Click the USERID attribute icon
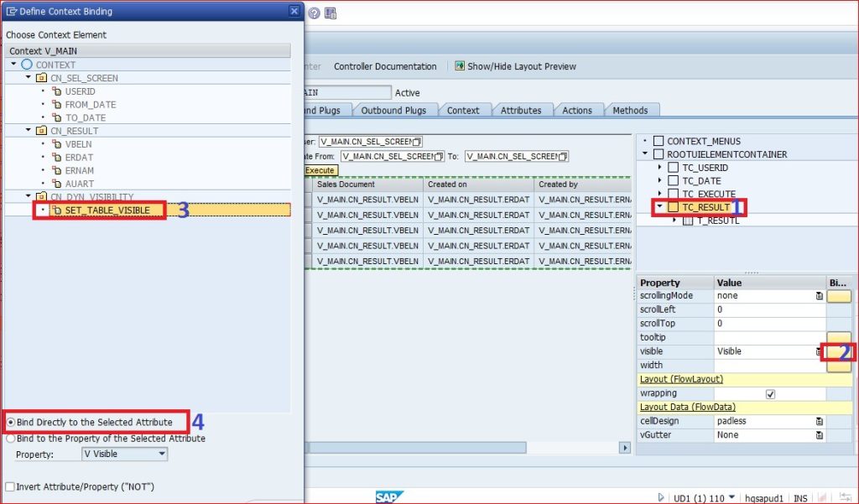The height and width of the screenshot is (504, 859). (56, 91)
